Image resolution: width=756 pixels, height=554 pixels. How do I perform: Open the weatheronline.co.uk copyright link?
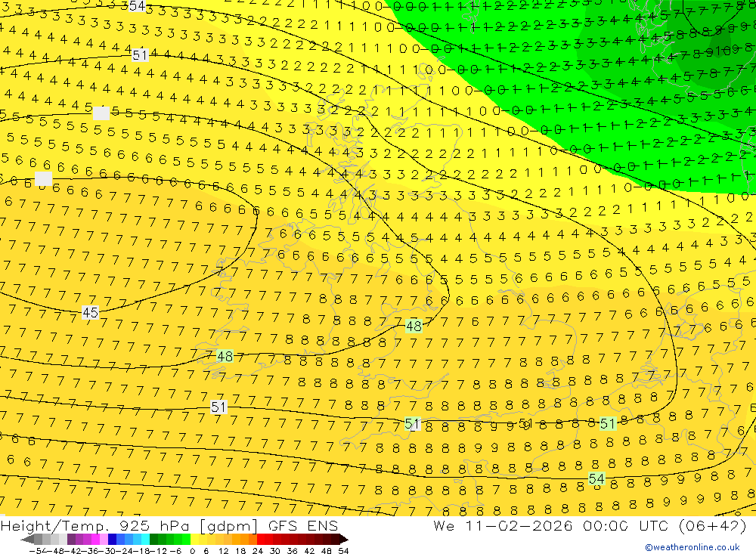(692, 546)
